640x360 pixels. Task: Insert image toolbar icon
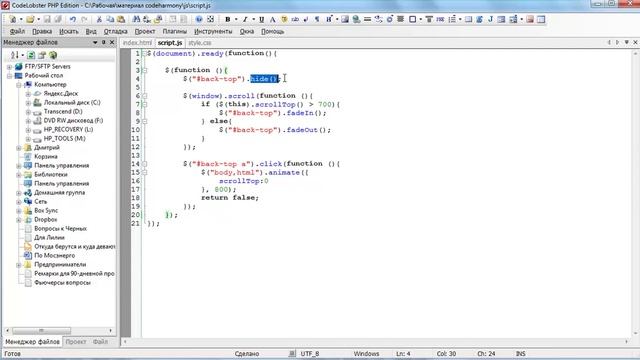point(345,19)
